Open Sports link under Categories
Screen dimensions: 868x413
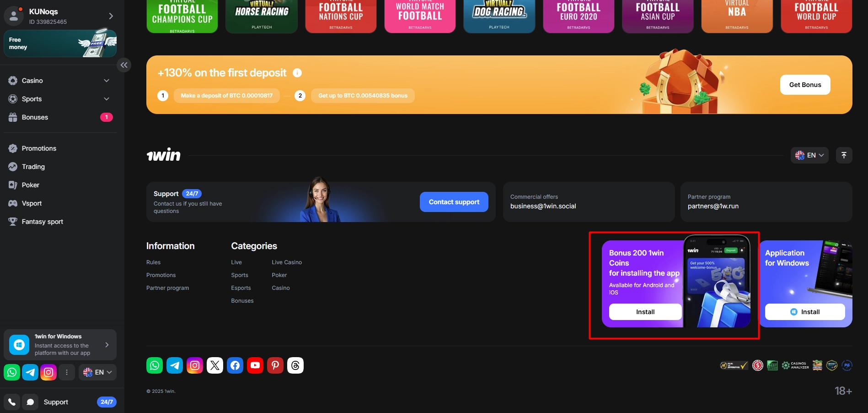click(x=240, y=275)
